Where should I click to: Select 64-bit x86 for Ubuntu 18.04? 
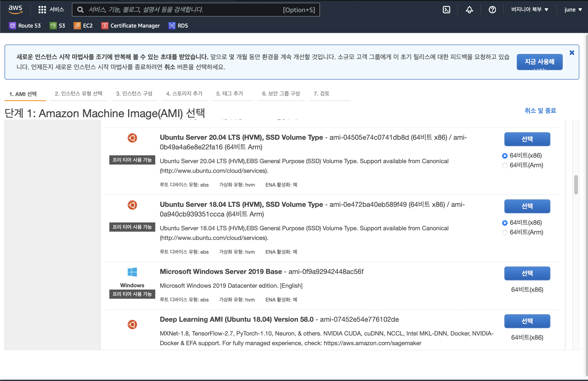505,223
